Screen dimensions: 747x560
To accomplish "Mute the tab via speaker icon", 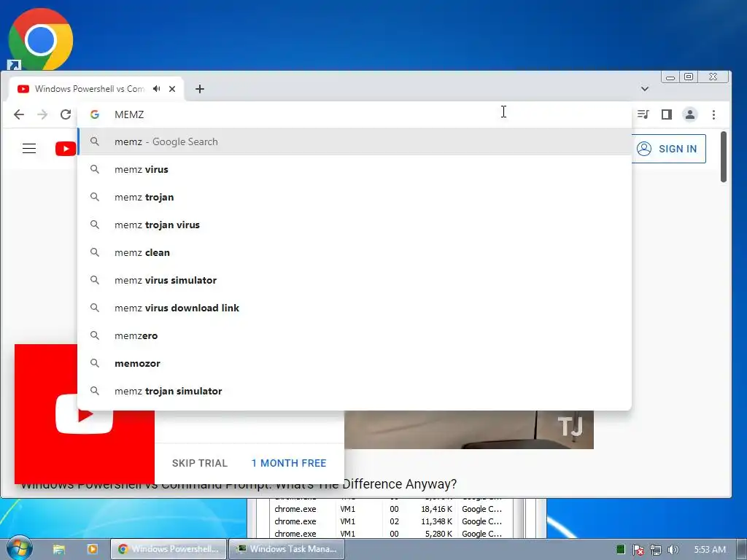I will [x=157, y=88].
